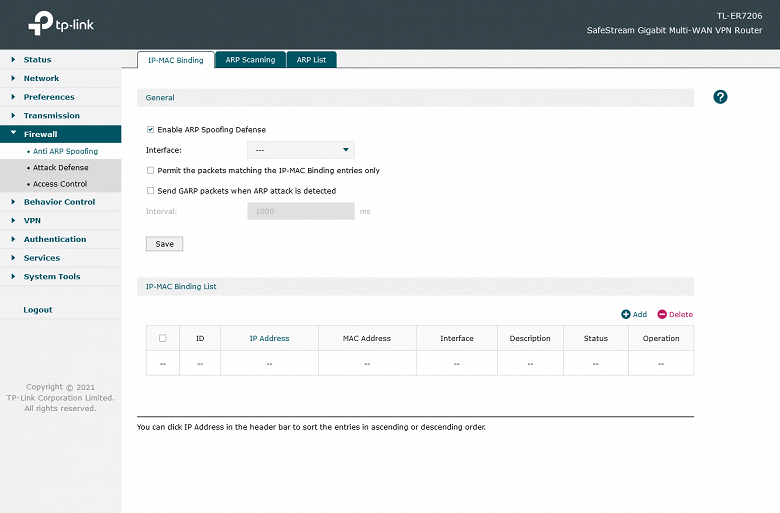Screen dimensions: 780x513
Task: Click the red Delete icon
Action: pos(662,314)
